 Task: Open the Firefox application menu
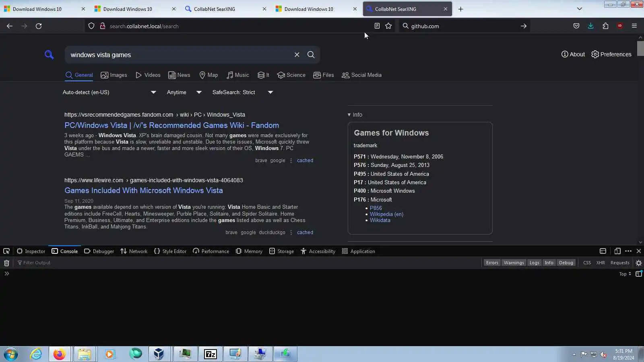(634, 26)
